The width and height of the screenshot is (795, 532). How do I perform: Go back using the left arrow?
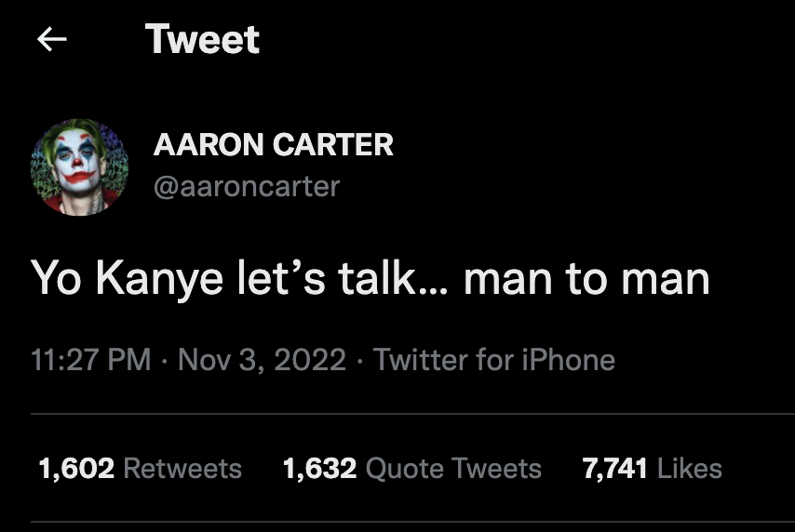52,39
